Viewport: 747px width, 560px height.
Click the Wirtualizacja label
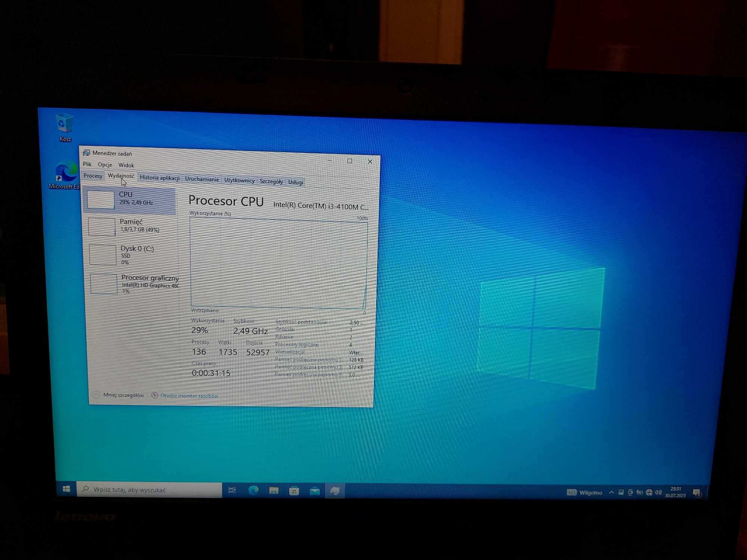coord(290,352)
